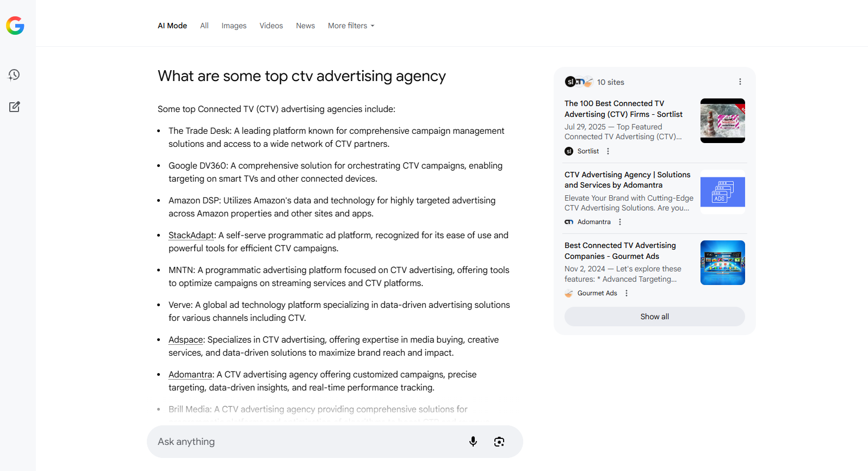Viewport: 868px width, 471px height.
Task: Click the Gourmet Ads source name
Action: click(597, 293)
